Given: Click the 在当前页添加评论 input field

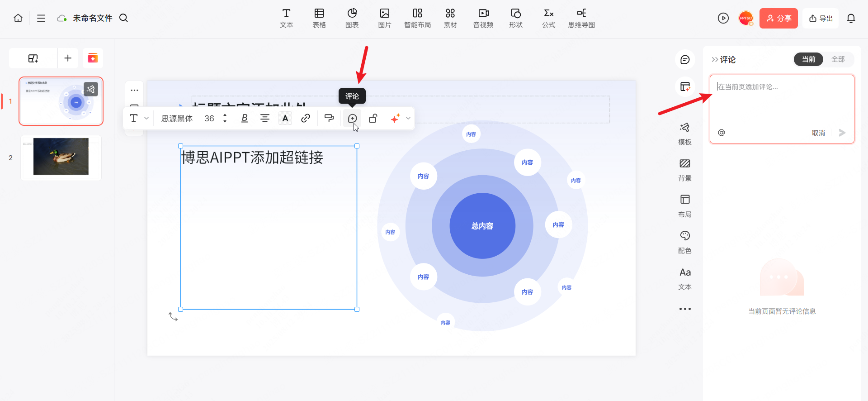Looking at the screenshot, I should [782, 100].
